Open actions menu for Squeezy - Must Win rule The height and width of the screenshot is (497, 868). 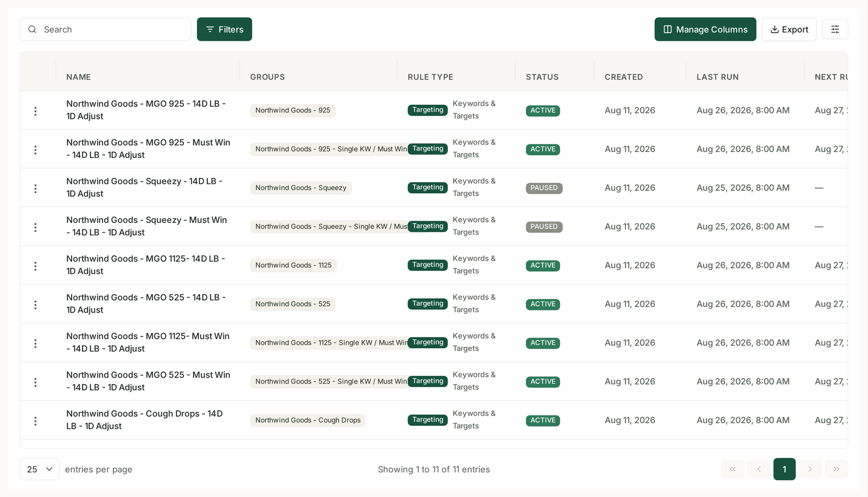(35, 227)
